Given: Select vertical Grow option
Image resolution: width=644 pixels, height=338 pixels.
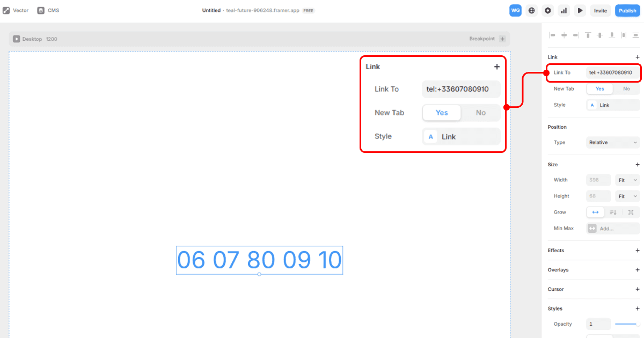Looking at the screenshot, I should [x=613, y=212].
